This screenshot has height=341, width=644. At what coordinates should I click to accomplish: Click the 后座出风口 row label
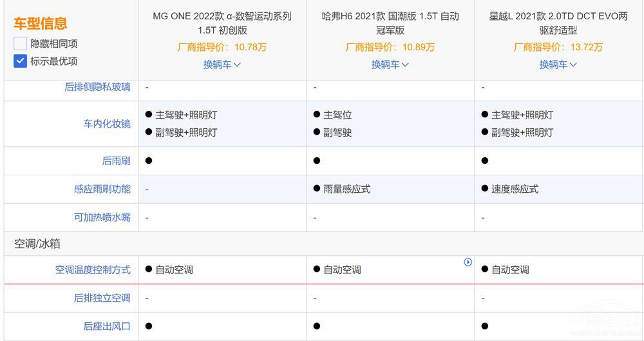[x=107, y=326]
